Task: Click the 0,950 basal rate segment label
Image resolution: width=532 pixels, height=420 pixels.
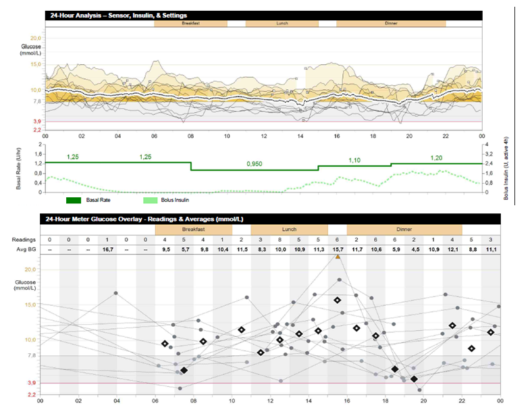Action: pyautogui.click(x=254, y=164)
